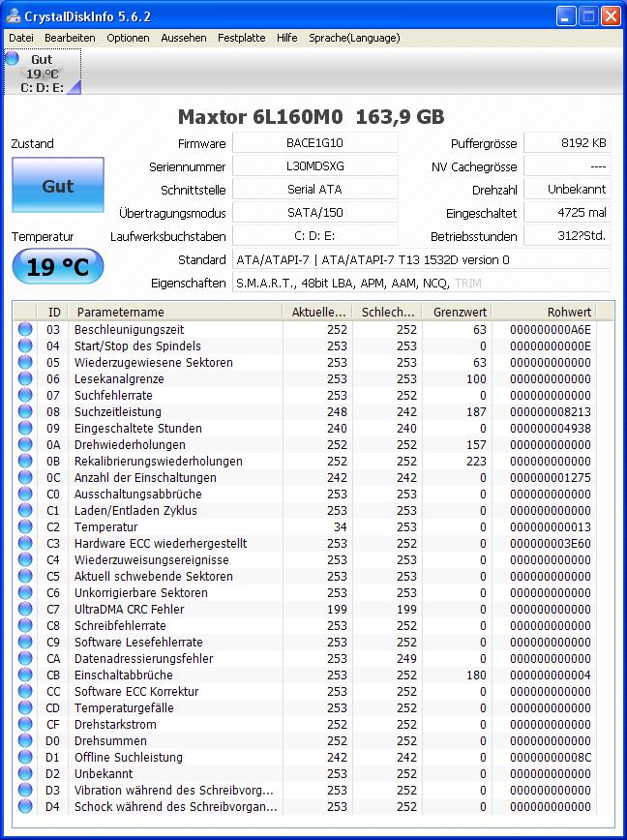Click the 19 °C temperature button

[x=58, y=266]
